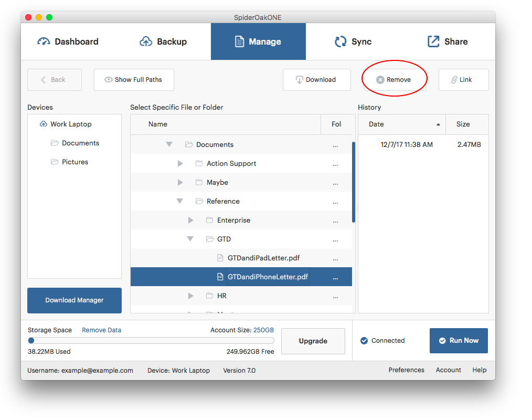Open the 250GB account size link

[263, 330]
